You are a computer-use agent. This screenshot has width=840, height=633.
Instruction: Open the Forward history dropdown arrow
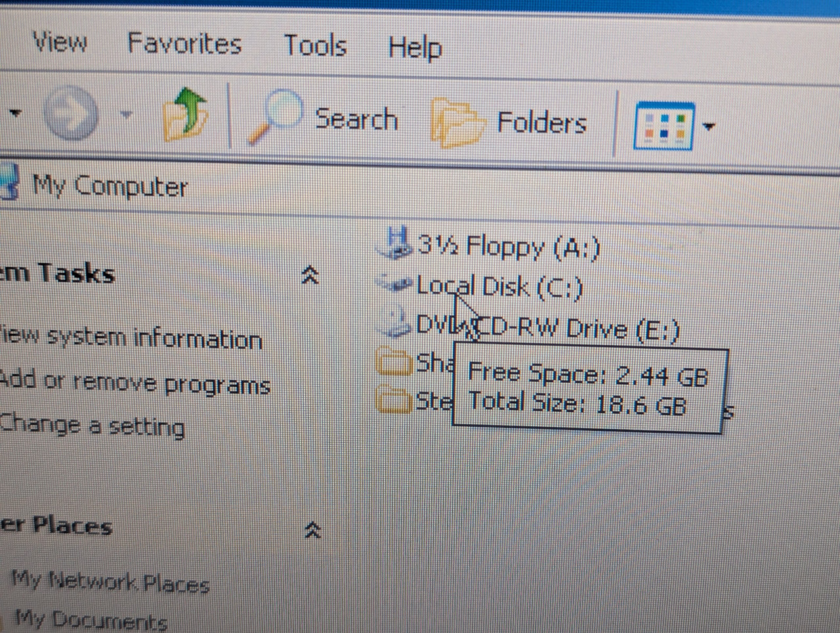click(125, 114)
